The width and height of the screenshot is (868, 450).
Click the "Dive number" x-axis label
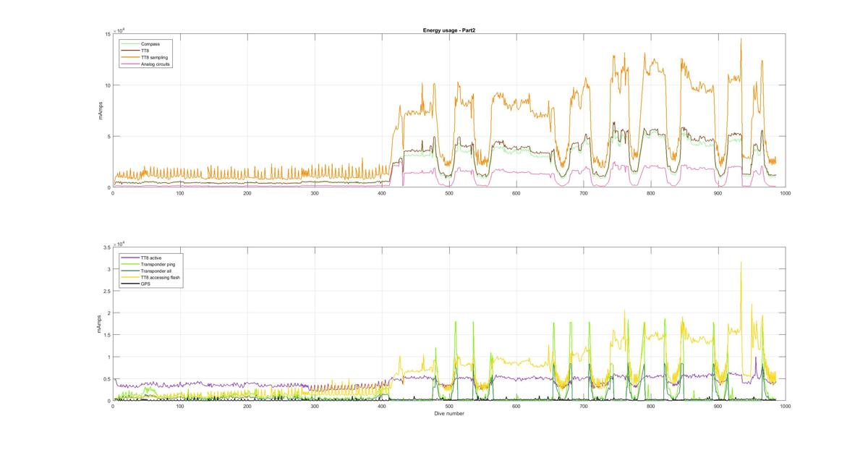448,414
